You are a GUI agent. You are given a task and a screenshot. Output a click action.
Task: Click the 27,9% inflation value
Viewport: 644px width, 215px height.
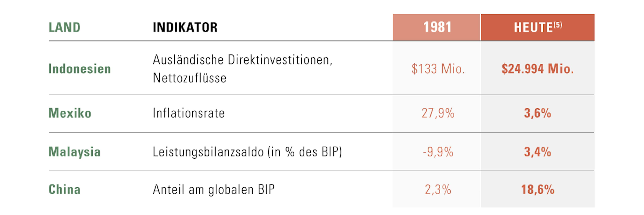(x=438, y=113)
